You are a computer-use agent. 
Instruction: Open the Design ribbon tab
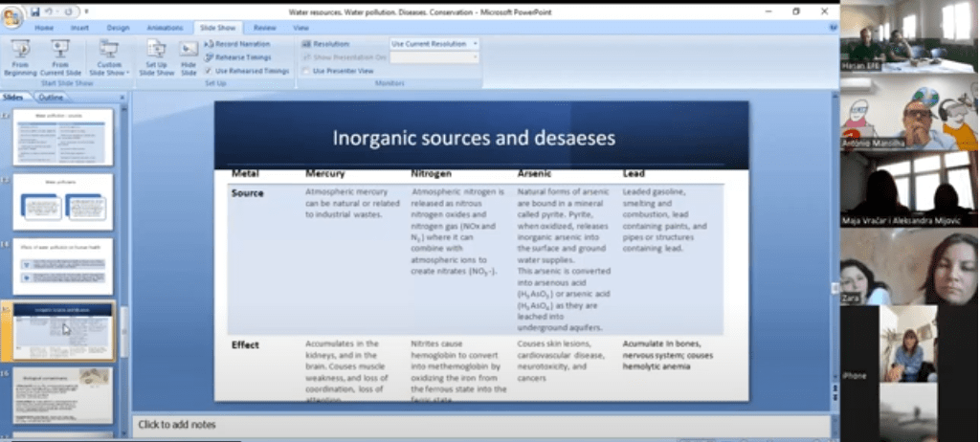118,28
